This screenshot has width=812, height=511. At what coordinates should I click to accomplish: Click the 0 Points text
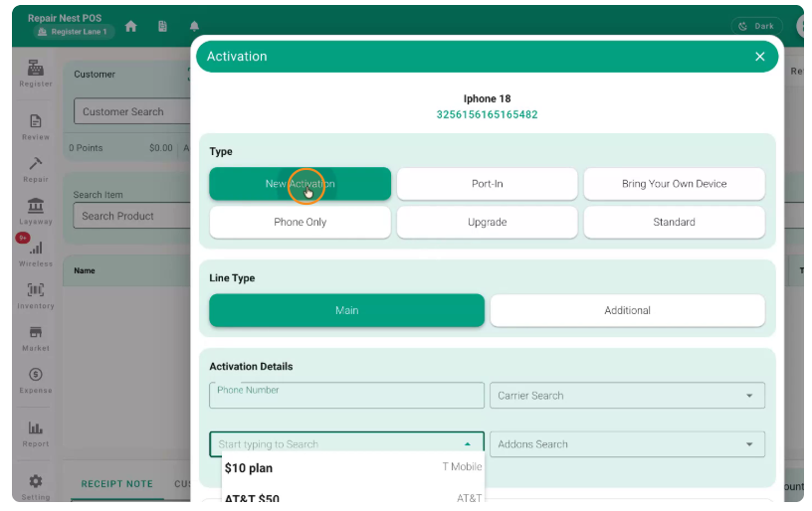coord(86,148)
